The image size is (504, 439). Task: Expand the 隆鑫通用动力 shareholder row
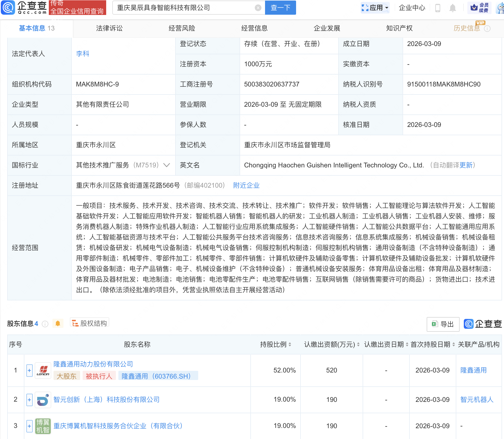pyautogui.click(x=29, y=371)
